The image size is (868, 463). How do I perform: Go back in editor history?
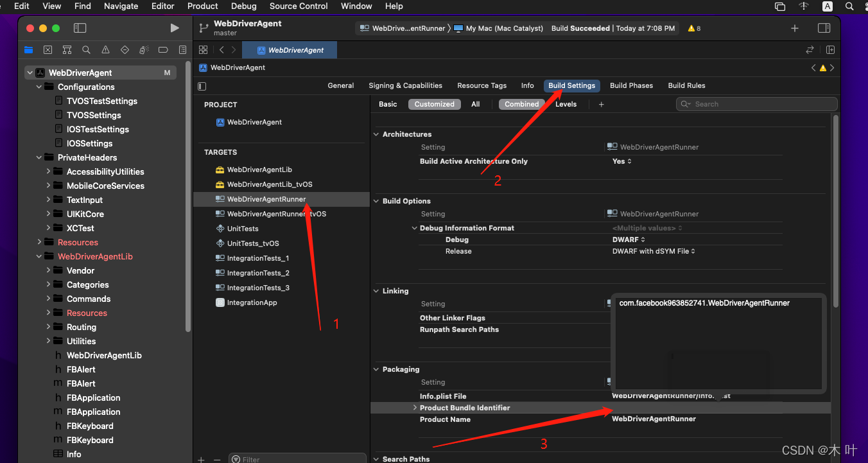221,50
